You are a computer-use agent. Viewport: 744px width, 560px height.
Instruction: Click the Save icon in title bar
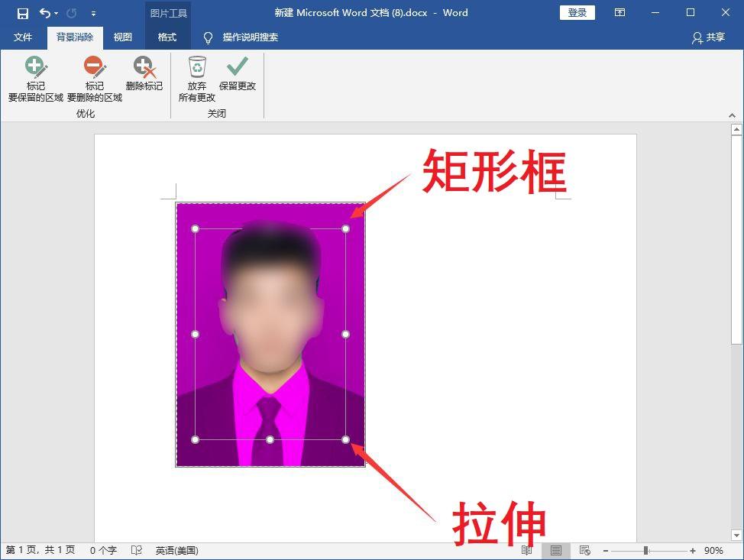[22, 13]
